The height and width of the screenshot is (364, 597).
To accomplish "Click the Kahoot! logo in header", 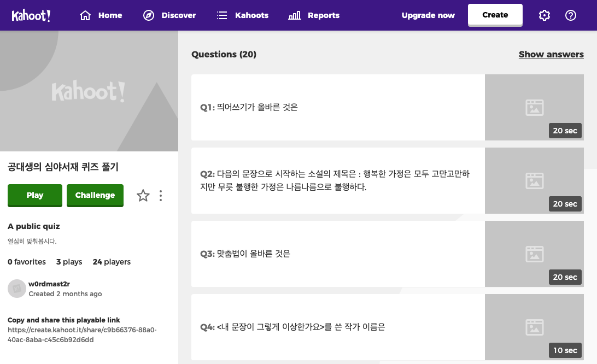I will 31,16.
